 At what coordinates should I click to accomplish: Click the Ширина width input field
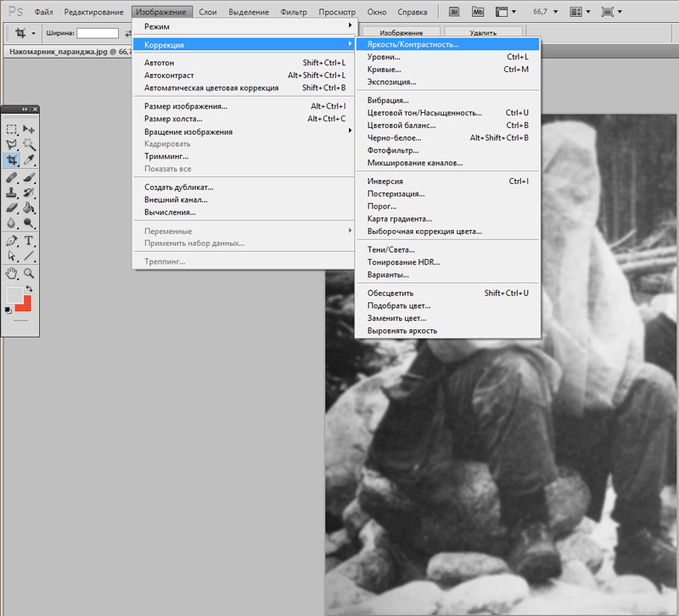98,33
